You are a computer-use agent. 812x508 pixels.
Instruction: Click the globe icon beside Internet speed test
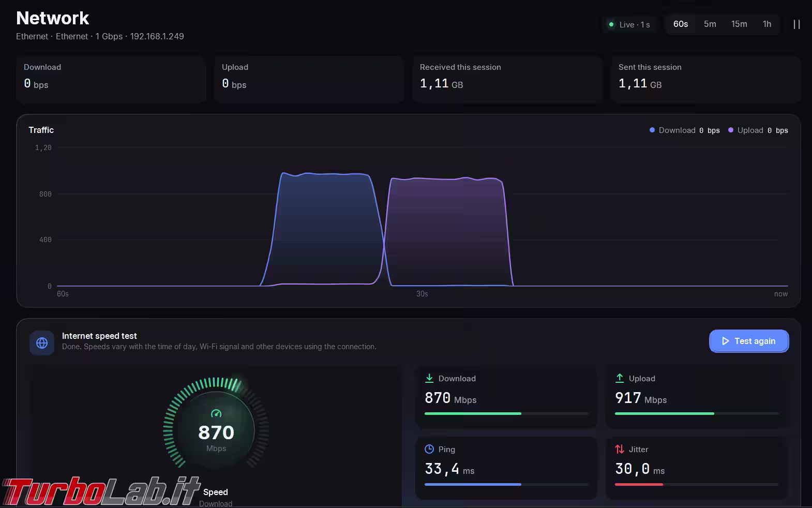[x=42, y=343]
